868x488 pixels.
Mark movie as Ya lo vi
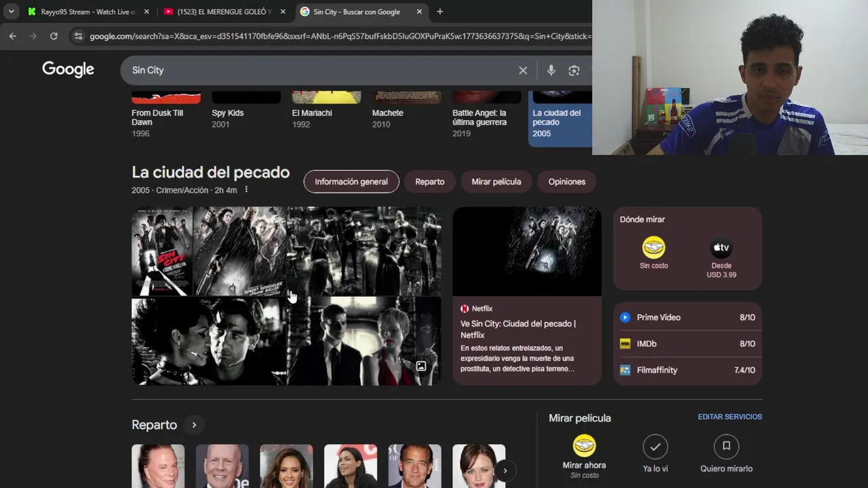(x=655, y=454)
